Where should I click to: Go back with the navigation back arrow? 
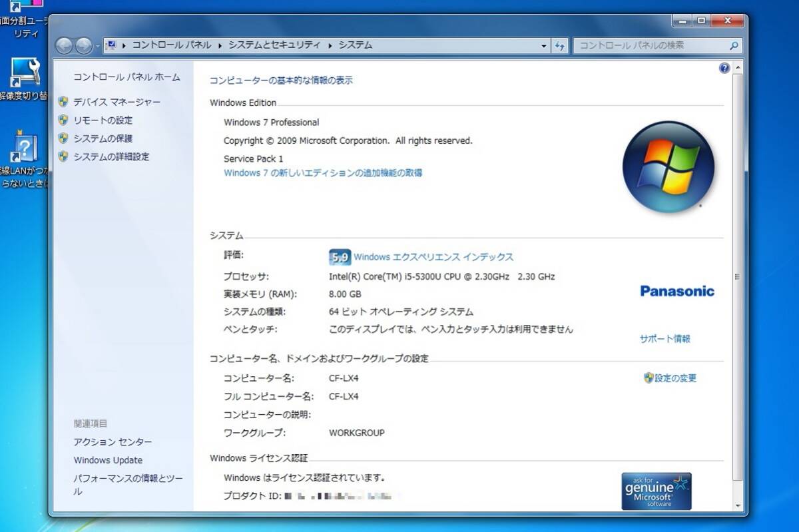[x=65, y=46]
